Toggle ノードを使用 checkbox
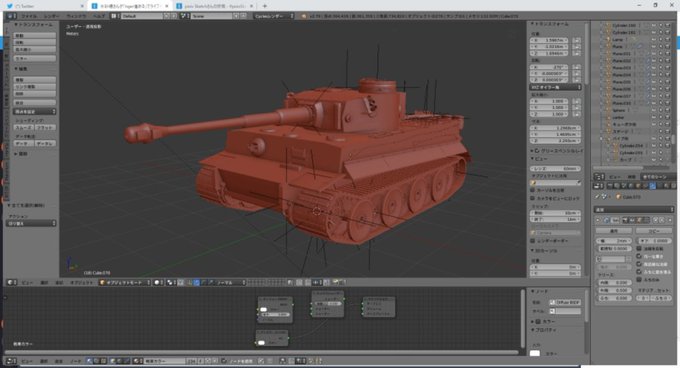This screenshot has height=368, width=680. [224, 361]
